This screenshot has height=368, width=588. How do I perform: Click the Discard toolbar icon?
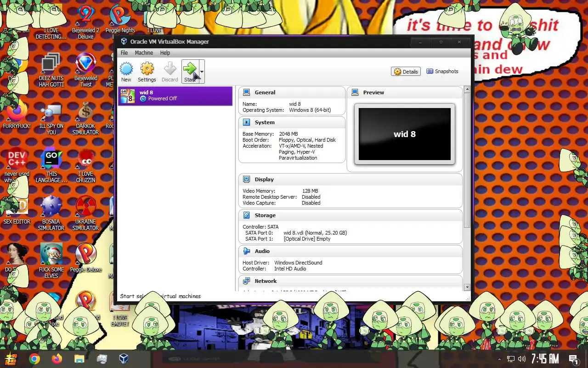tap(170, 72)
